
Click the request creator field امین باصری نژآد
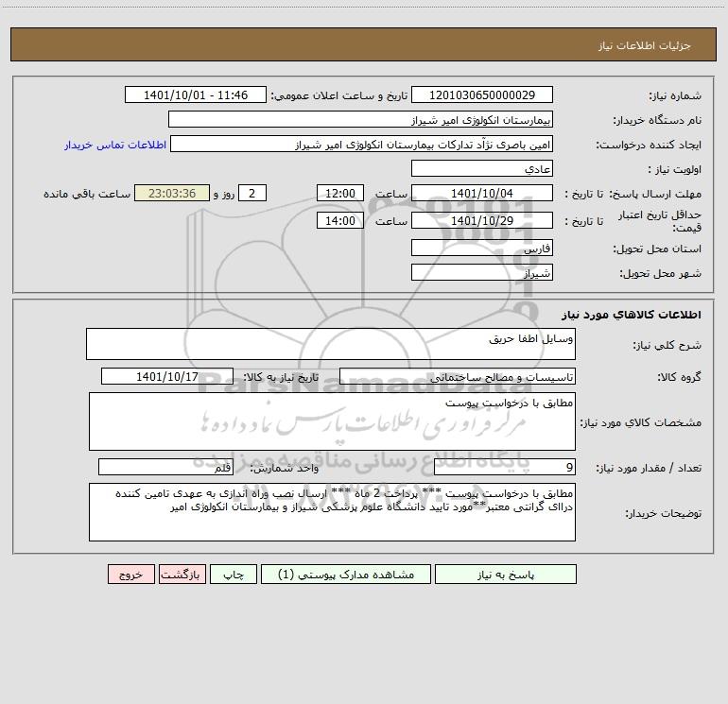pos(361,144)
